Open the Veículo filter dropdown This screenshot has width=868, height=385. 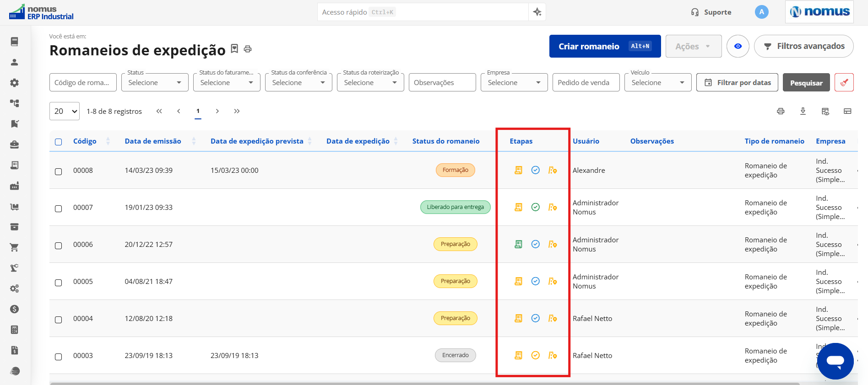coord(658,83)
